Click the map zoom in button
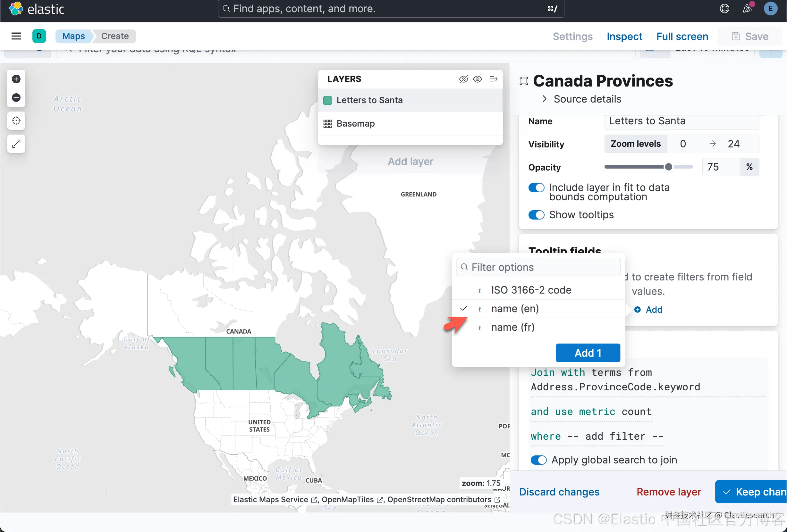Viewport: 787px width, 532px height. tap(16, 79)
